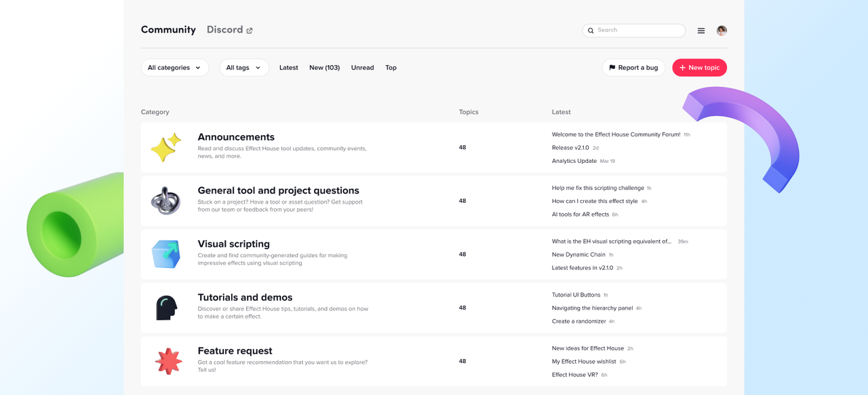
Task: Click the Feature request red starburst icon
Action: pos(168,361)
